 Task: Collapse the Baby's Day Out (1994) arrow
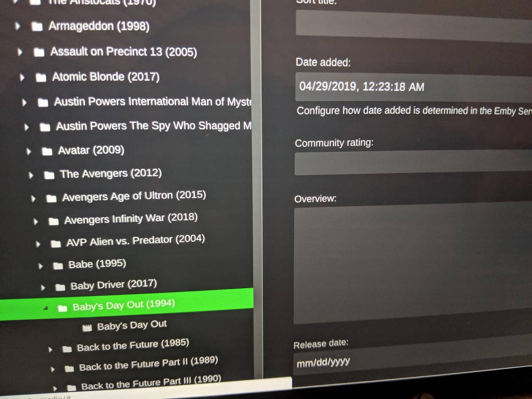click(46, 309)
